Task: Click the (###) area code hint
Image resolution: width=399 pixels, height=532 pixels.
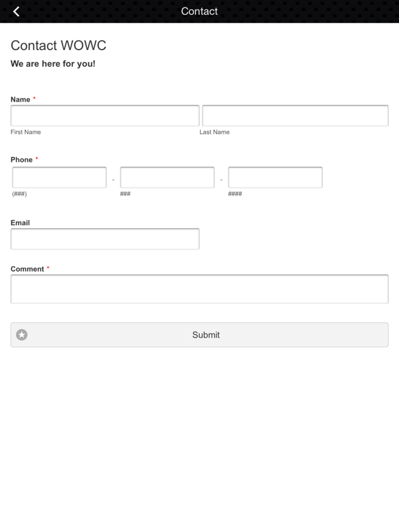Action: [19, 194]
